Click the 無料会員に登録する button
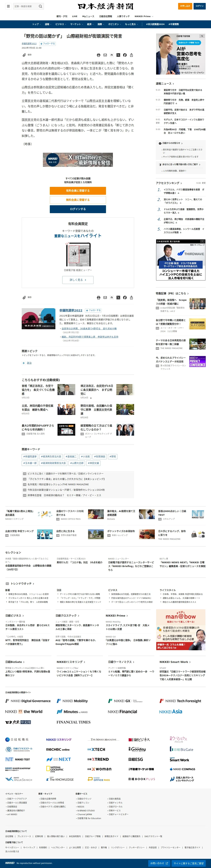 tap(78, 200)
